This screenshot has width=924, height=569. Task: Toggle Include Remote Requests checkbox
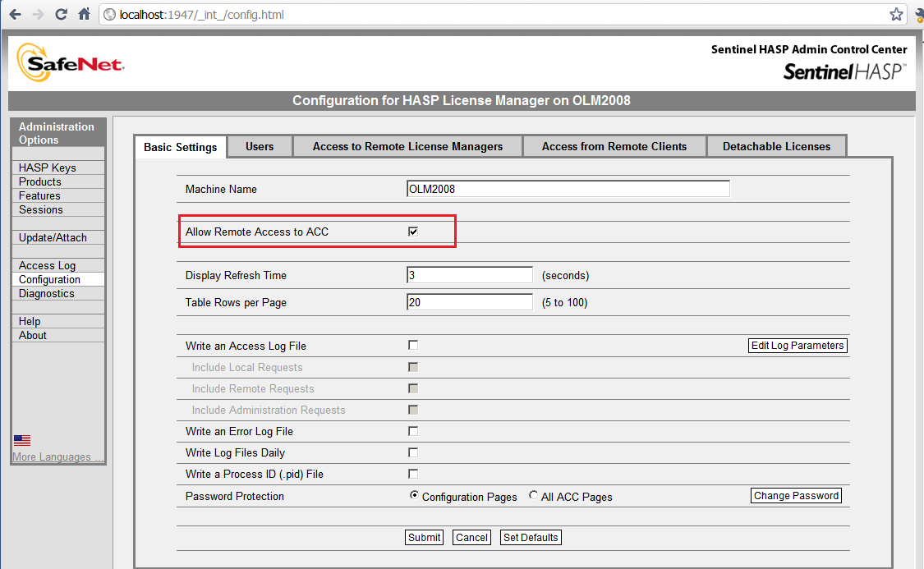(x=413, y=388)
